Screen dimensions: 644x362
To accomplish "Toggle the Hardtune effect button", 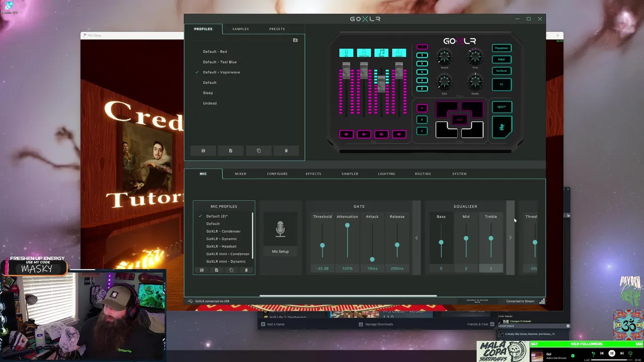I will tap(502, 71).
